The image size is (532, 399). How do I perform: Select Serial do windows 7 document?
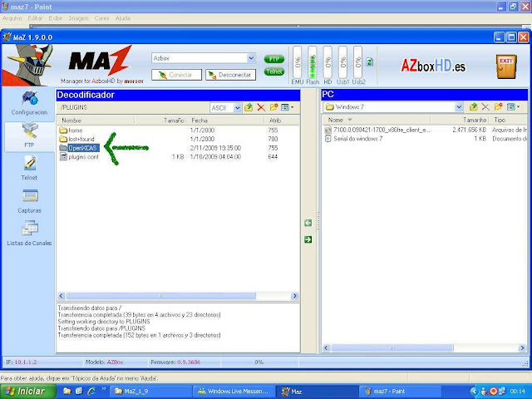point(353,139)
